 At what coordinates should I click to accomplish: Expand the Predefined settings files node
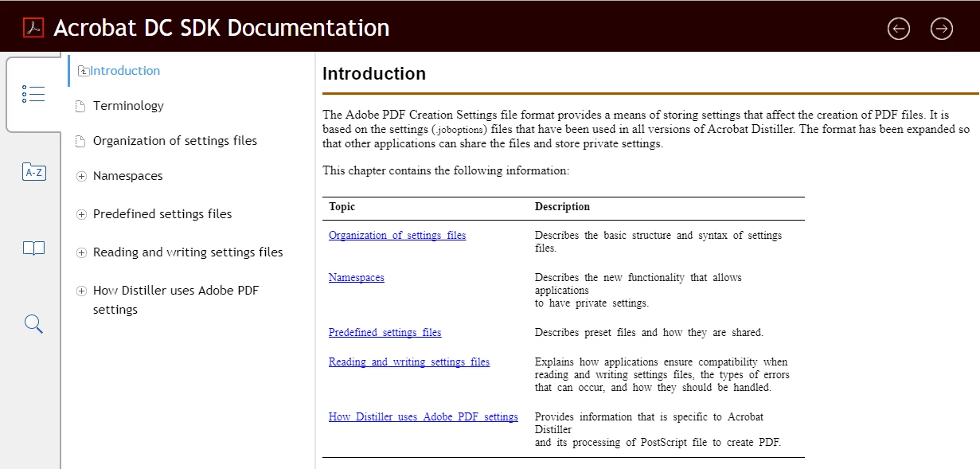pyautogui.click(x=81, y=215)
